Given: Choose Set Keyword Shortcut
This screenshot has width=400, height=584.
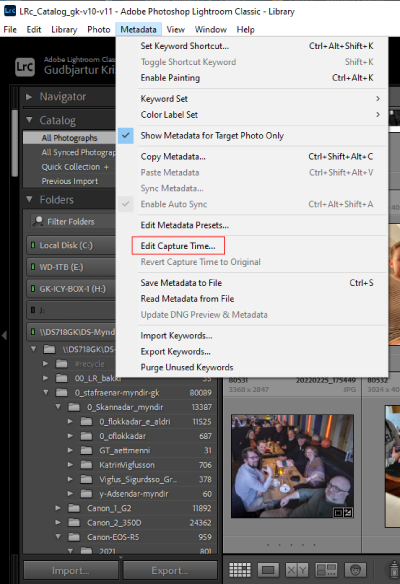Looking at the screenshot, I should [x=252, y=46].
